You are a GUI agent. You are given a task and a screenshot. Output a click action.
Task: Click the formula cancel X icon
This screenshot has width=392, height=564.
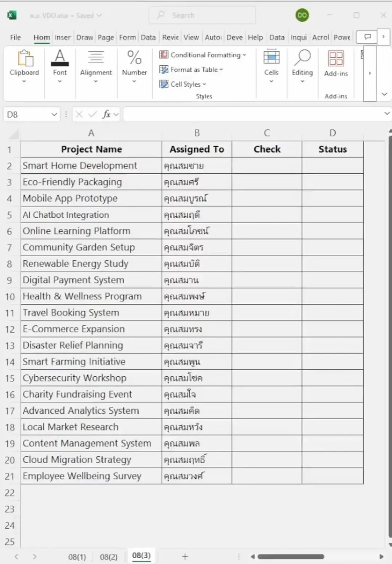pos(79,115)
